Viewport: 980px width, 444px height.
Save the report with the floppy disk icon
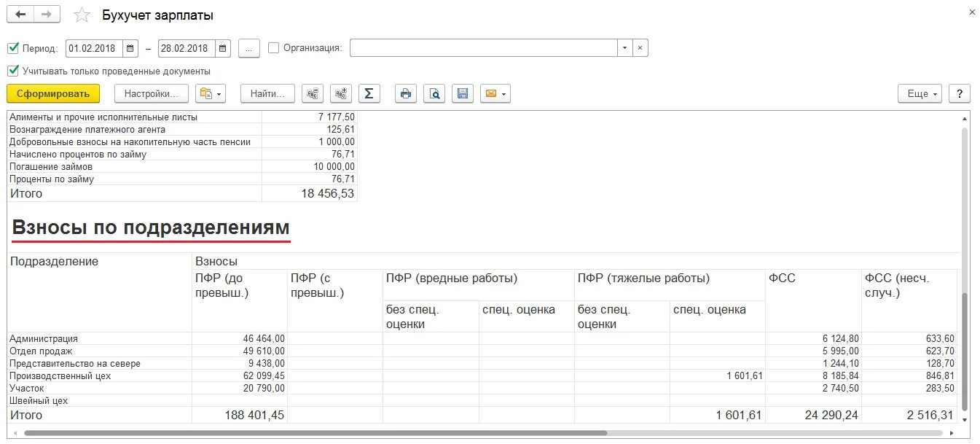[x=463, y=93]
